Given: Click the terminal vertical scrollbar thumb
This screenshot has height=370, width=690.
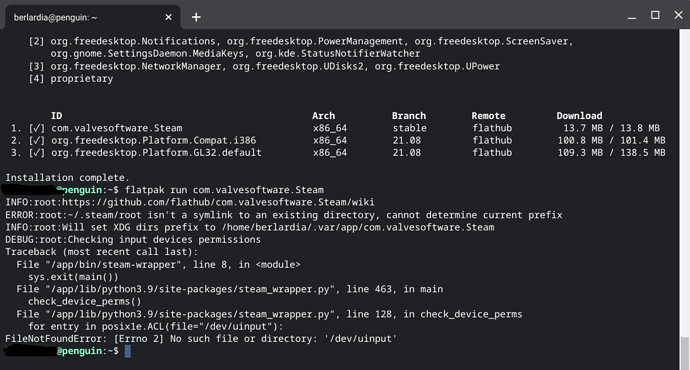Looking at the screenshot, I should [x=684, y=354].
